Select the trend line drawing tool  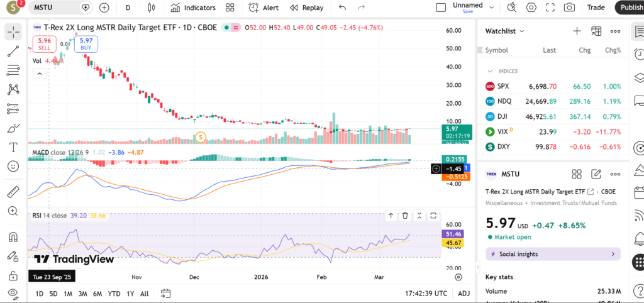pos(13,52)
